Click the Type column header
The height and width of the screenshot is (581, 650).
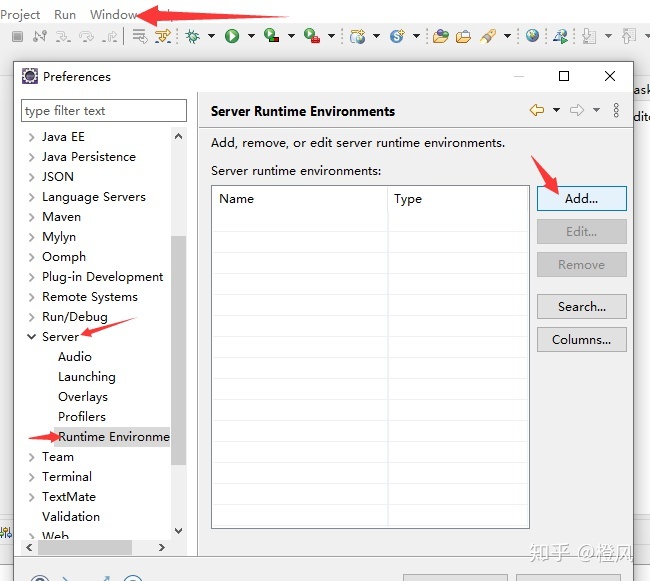458,199
